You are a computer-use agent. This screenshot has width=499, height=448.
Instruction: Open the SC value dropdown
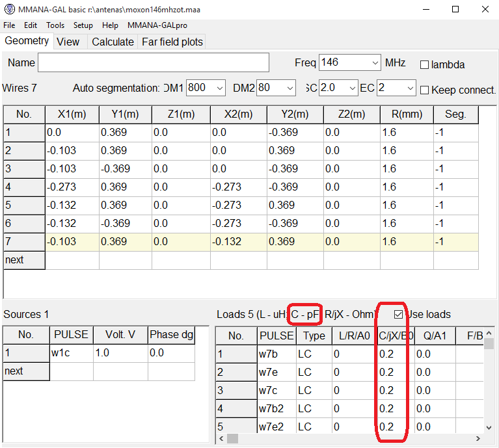pyautogui.click(x=352, y=88)
